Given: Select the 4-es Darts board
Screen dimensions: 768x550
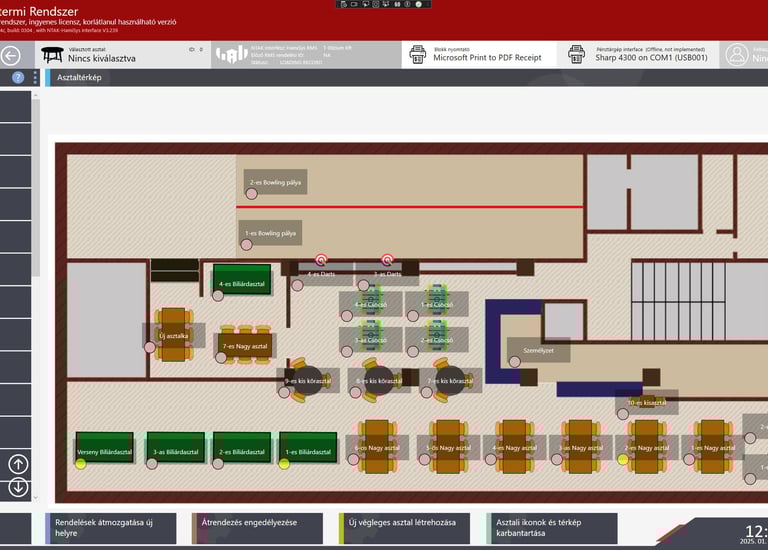Looking at the screenshot, I should pos(321,274).
